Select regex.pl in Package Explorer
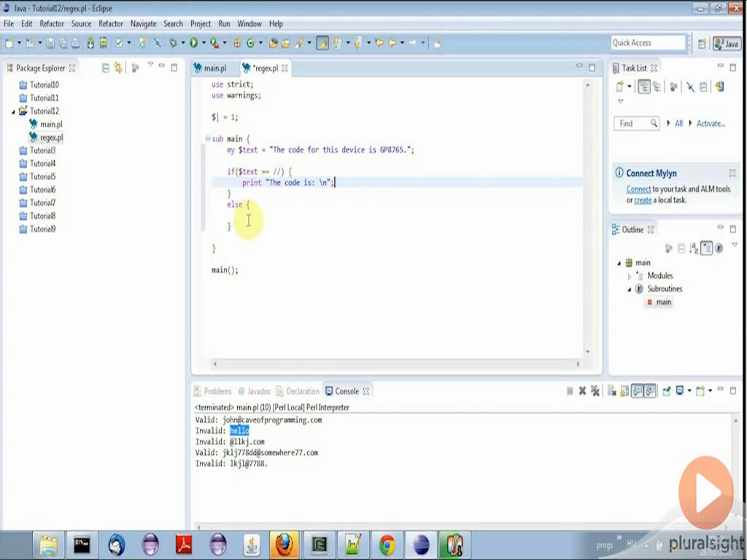 [52, 138]
